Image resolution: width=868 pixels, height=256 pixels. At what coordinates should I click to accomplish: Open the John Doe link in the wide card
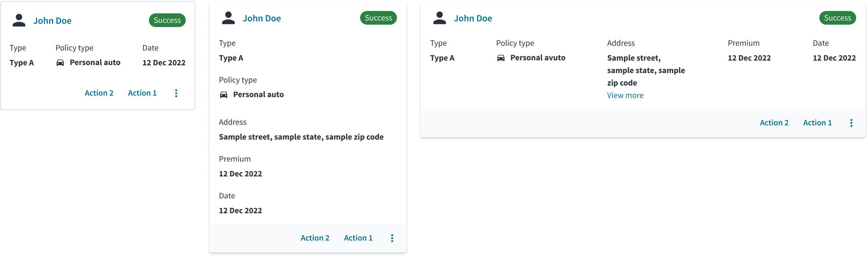point(473,18)
